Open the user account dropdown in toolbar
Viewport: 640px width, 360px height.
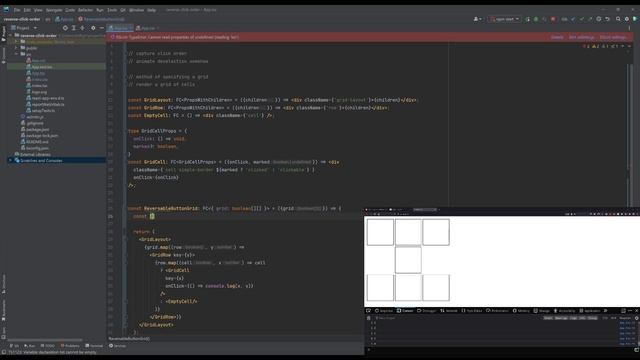click(x=477, y=19)
